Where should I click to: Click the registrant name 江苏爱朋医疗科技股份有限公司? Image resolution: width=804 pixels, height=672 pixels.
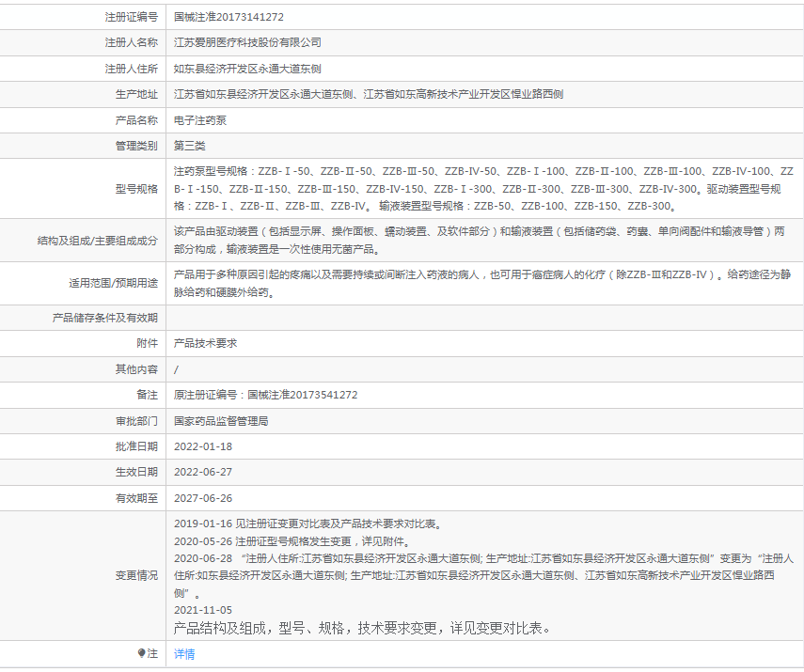point(247,42)
